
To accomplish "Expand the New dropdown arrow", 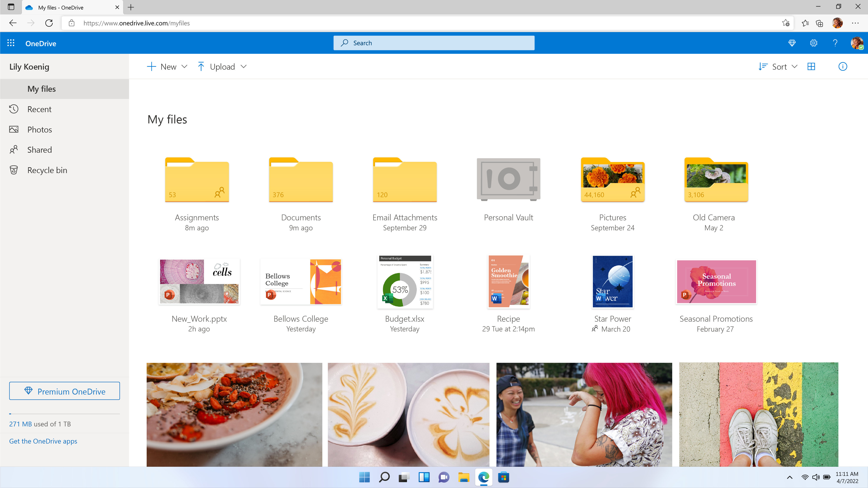I will pyautogui.click(x=184, y=66).
